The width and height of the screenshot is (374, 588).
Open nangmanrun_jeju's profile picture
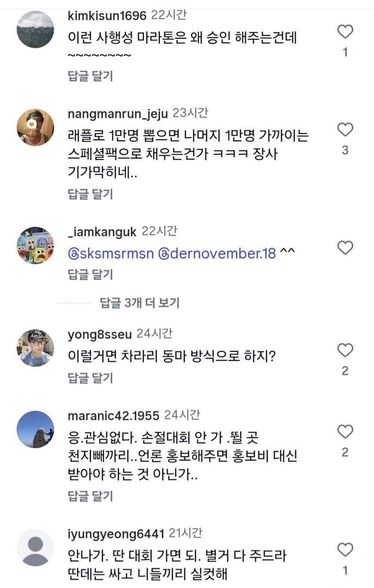pos(35,128)
